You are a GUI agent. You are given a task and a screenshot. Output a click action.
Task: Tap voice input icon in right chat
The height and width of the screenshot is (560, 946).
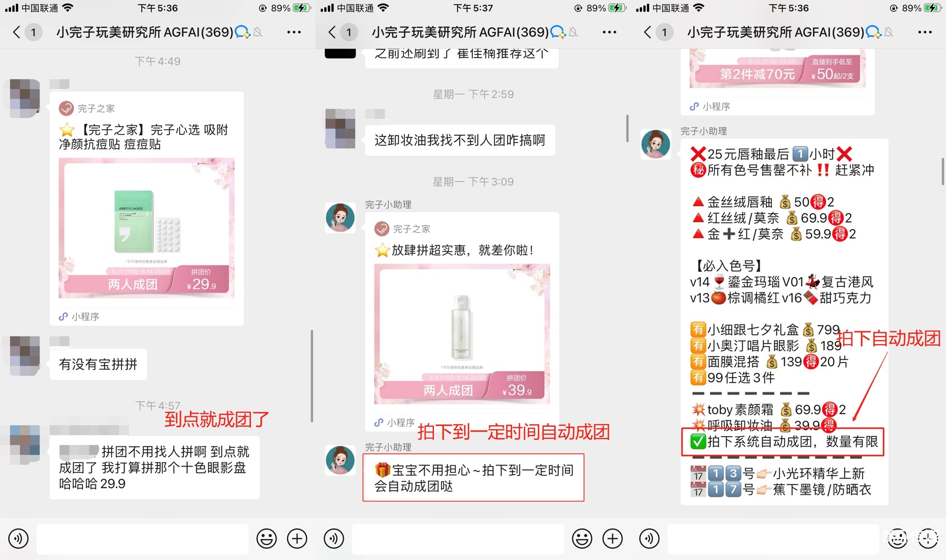pos(649,539)
